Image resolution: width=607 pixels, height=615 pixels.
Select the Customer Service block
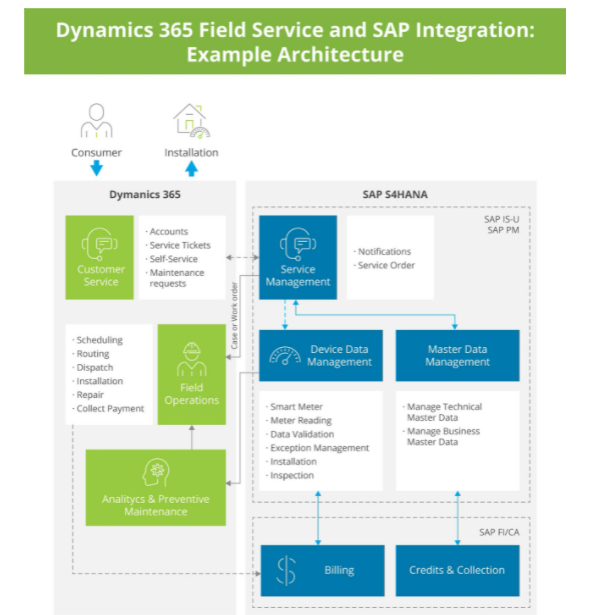(100, 257)
